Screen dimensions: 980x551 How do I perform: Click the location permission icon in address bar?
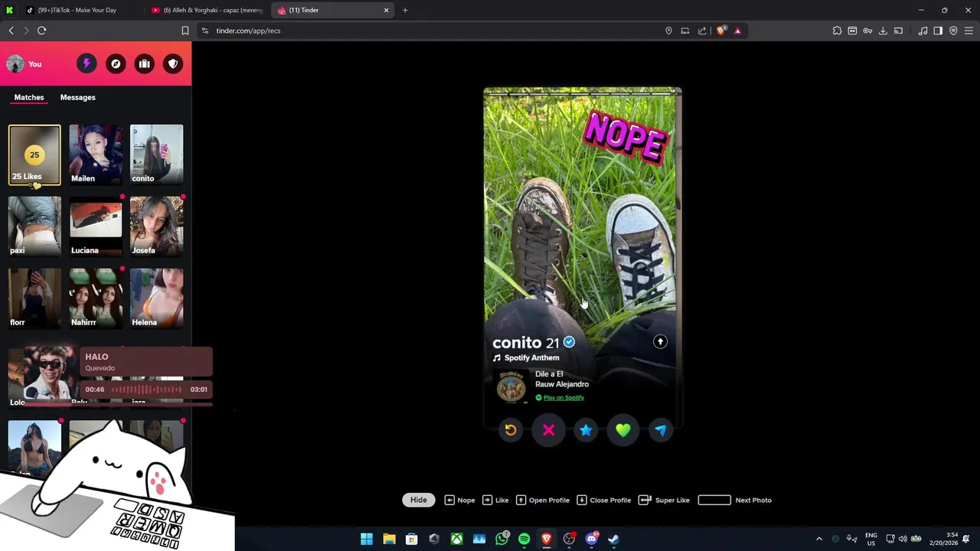pyautogui.click(x=668, y=31)
